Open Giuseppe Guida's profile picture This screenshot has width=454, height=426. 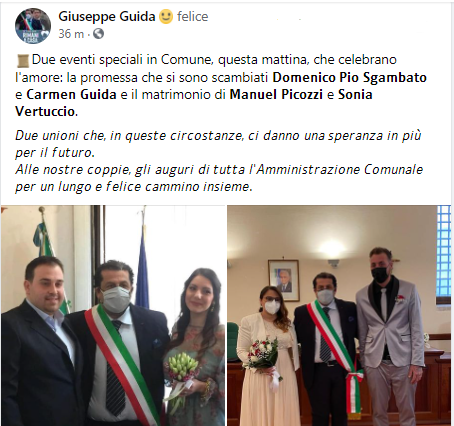(33, 26)
